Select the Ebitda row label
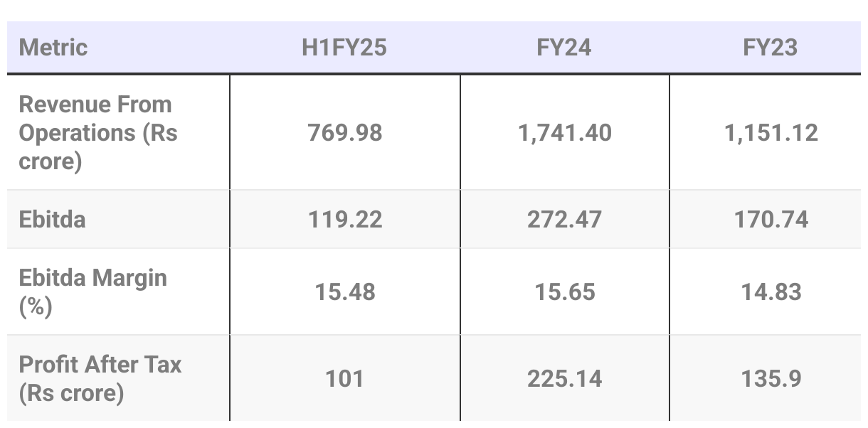 pos(53,219)
